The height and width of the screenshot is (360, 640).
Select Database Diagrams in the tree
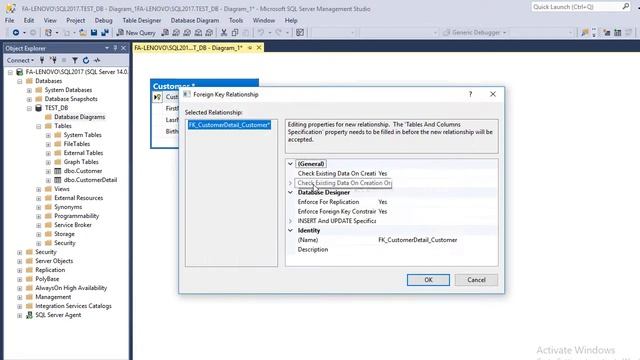(x=80, y=117)
